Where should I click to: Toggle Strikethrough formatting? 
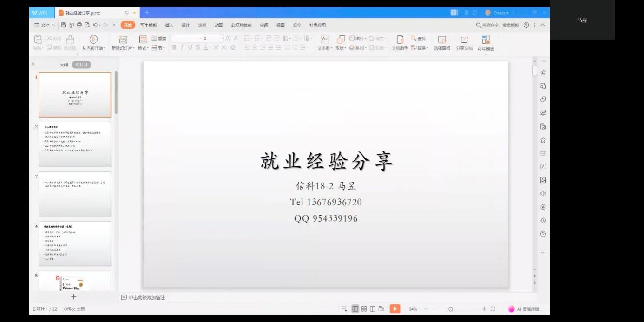[198, 47]
